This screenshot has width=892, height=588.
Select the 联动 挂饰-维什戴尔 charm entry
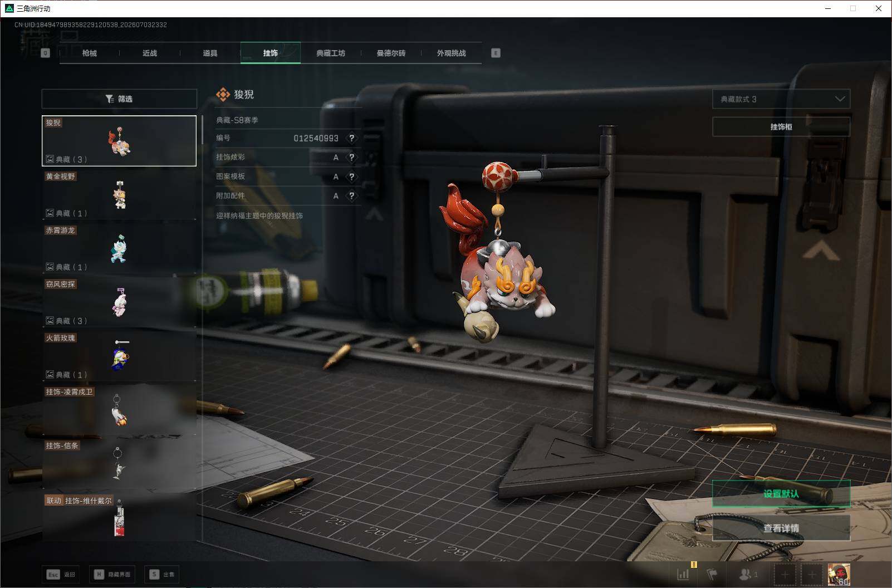point(119,518)
